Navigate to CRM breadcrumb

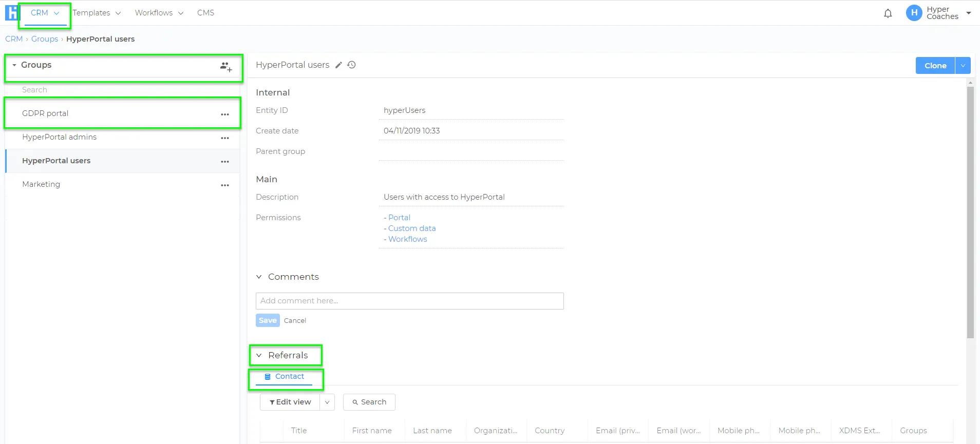[x=14, y=39]
